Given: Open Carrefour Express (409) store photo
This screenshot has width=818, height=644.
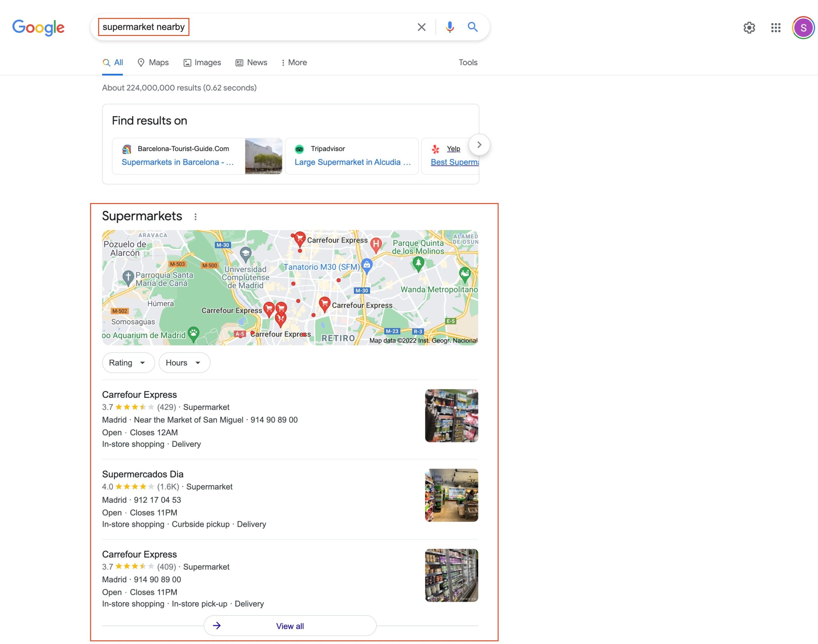Looking at the screenshot, I should point(451,575).
